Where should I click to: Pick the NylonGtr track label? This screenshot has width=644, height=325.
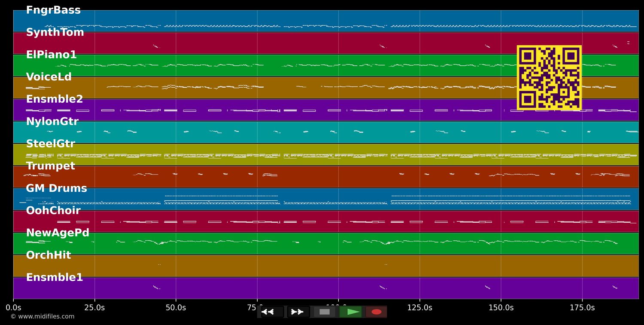pyautogui.click(x=52, y=122)
